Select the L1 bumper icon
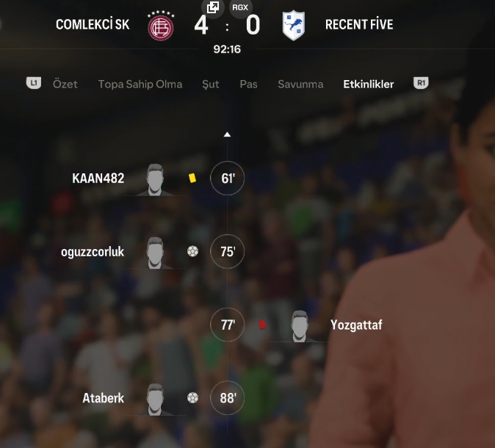Image resolution: width=495 pixels, height=448 pixels. (34, 83)
